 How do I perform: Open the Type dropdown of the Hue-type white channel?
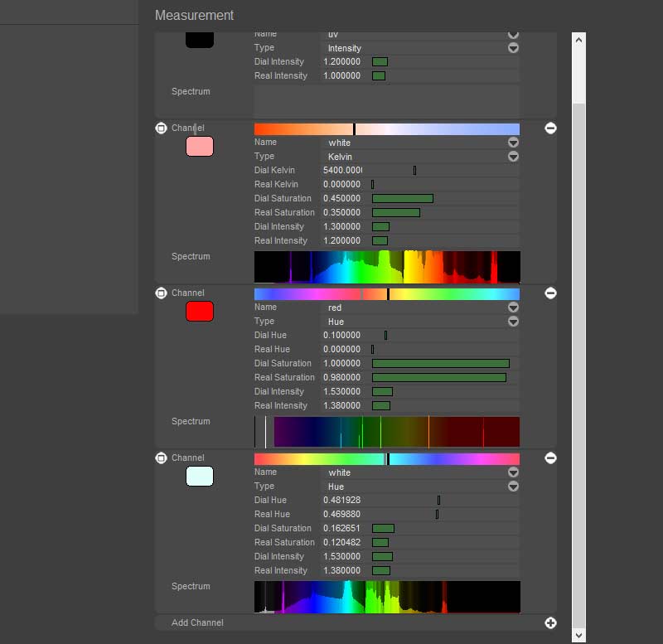pos(513,487)
